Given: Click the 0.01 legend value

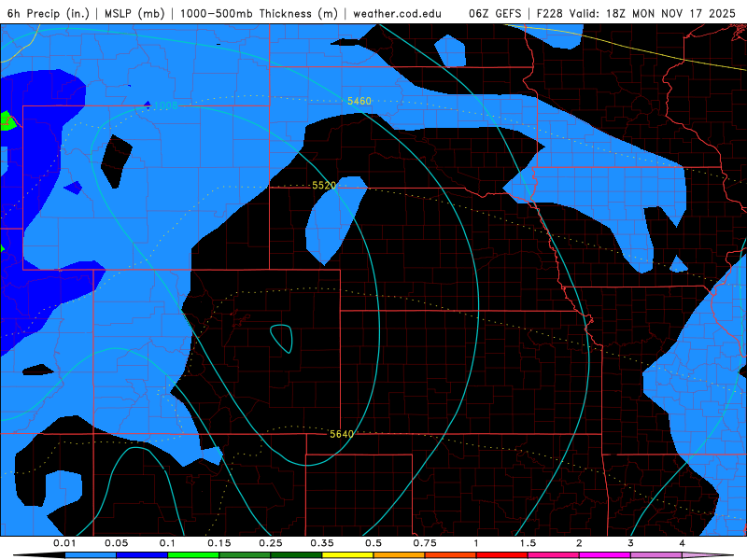Looking at the screenshot, I should (x=64, y=543).
